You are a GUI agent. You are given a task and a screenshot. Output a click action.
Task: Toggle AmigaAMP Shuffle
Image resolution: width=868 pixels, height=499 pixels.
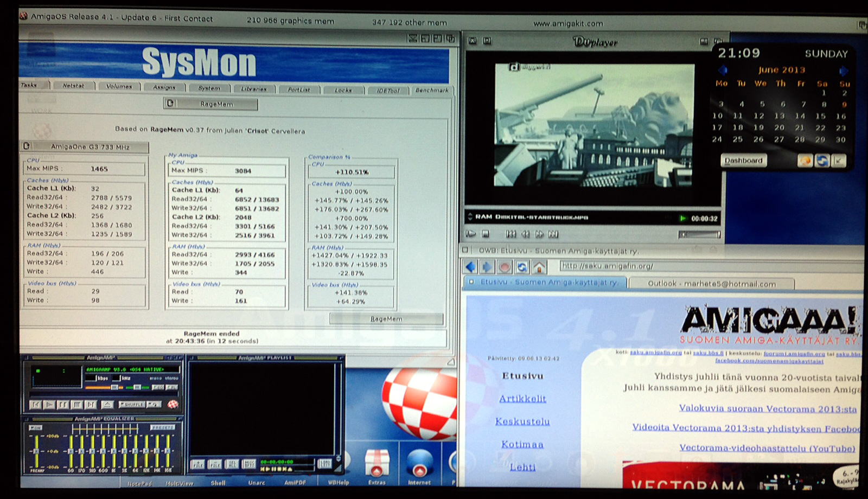(132, 405)
